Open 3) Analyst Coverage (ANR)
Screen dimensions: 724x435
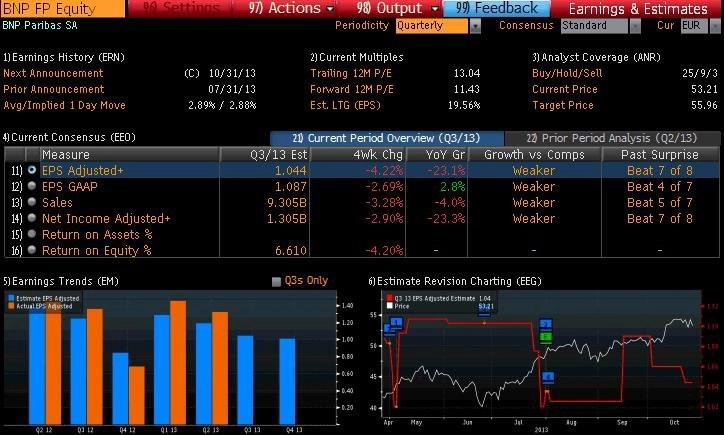click(596, 57)
